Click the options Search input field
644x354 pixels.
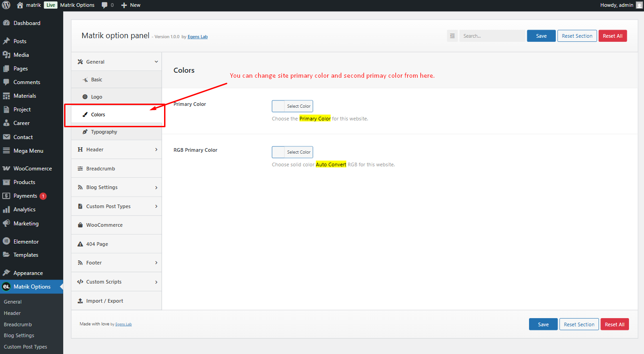point(492,36)
